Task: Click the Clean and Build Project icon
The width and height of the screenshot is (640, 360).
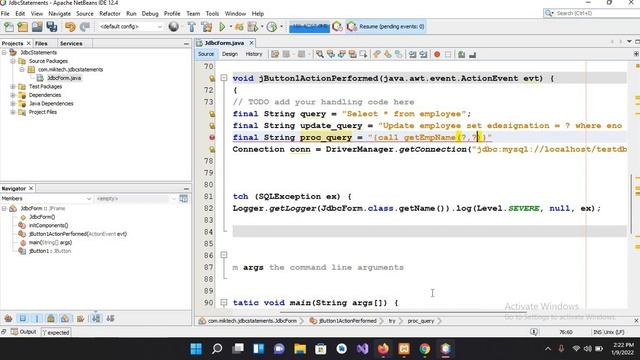Action: pos(207,27)
